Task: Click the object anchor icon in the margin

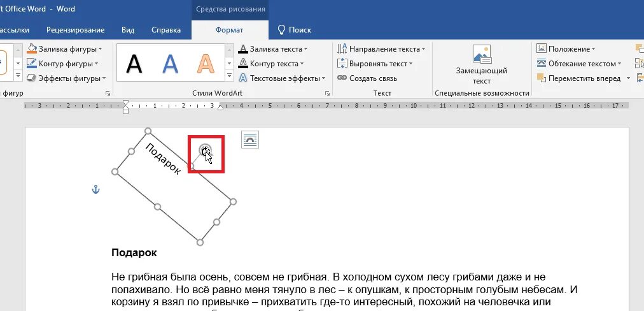Action: [95, 190]
